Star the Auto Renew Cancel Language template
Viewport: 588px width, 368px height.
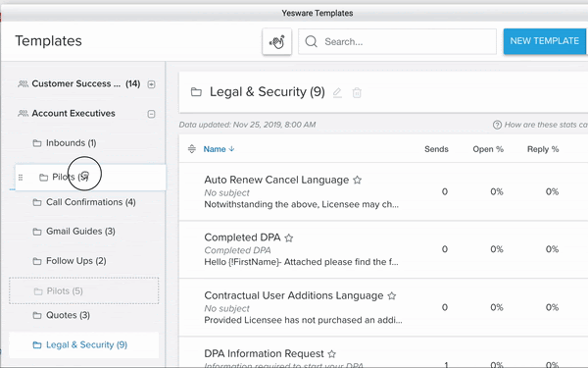pos(358,180)
